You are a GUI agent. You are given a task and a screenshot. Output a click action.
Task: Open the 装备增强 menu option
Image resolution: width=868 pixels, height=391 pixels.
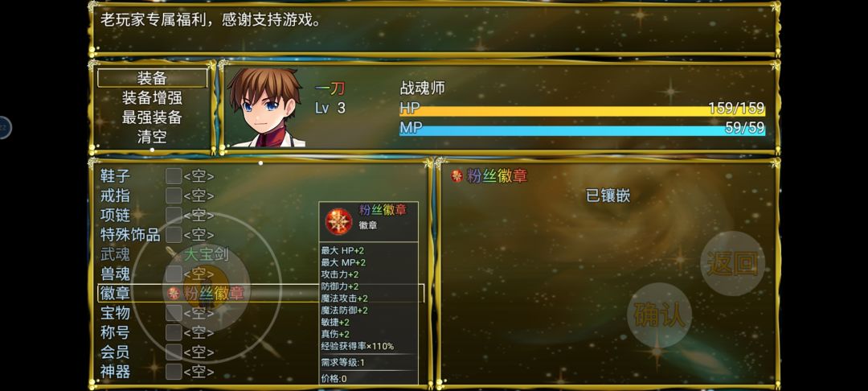(x=152, y=98)
